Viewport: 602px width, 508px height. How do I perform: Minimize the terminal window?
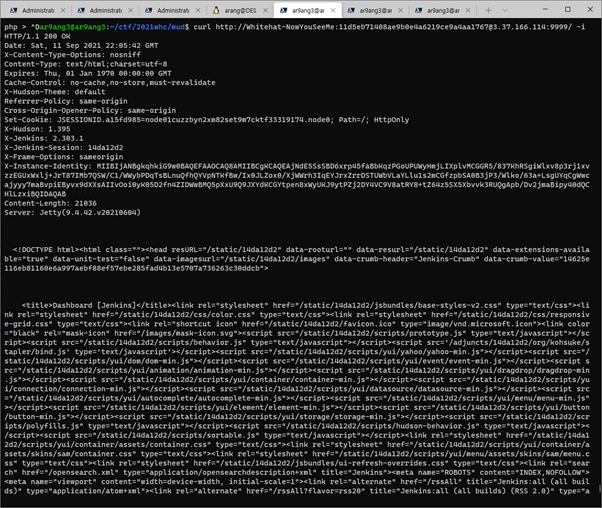point(545,9)
